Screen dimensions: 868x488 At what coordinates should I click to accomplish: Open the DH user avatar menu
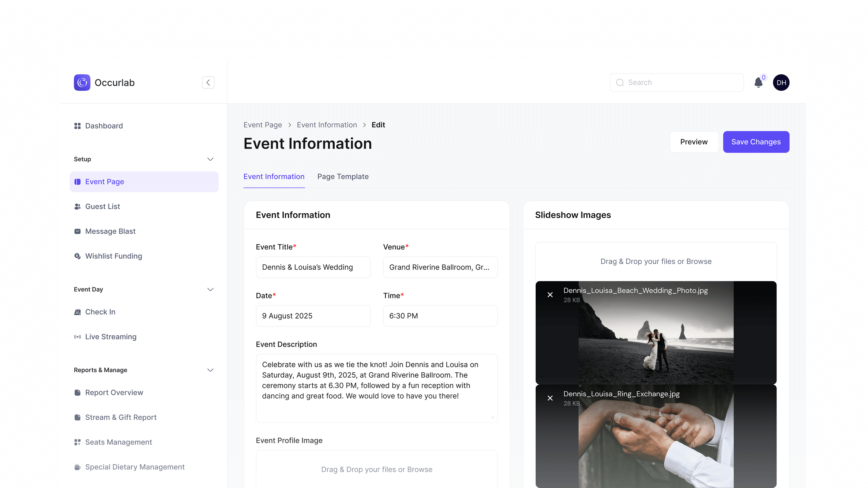[x=781, y=83]
